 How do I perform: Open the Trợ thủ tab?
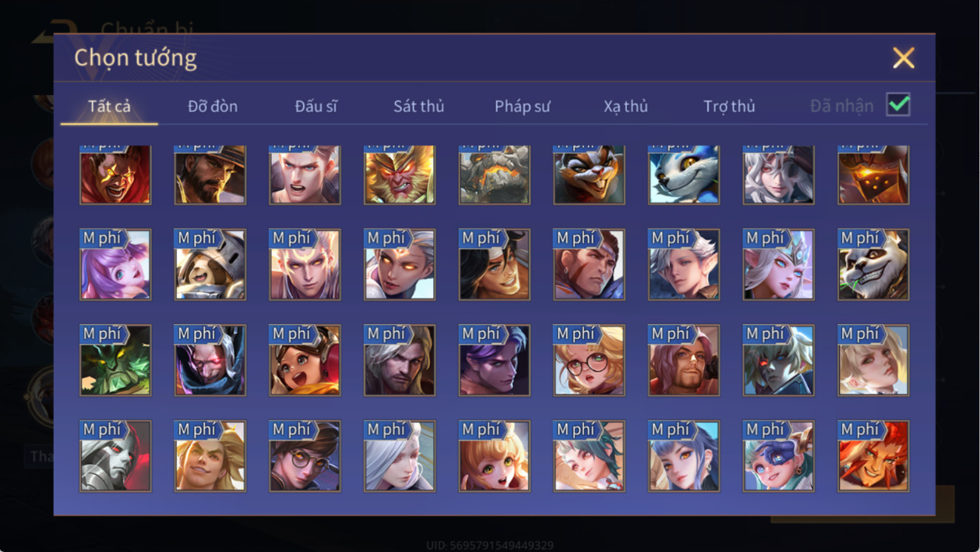(x=729, y=106)
